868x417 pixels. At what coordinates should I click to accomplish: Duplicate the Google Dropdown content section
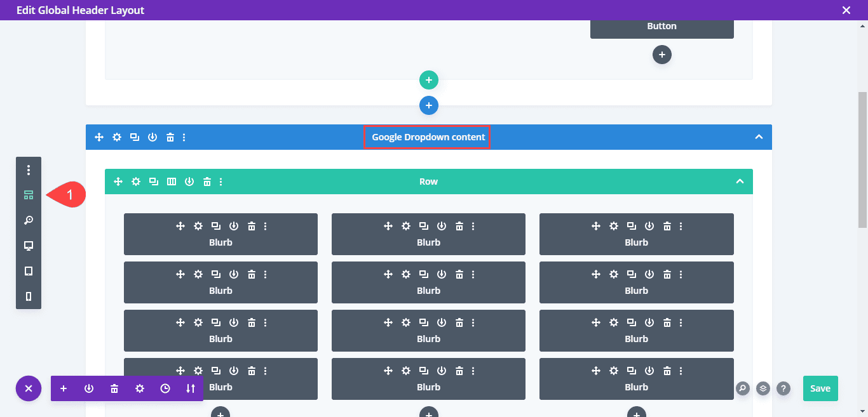(135, 137)
